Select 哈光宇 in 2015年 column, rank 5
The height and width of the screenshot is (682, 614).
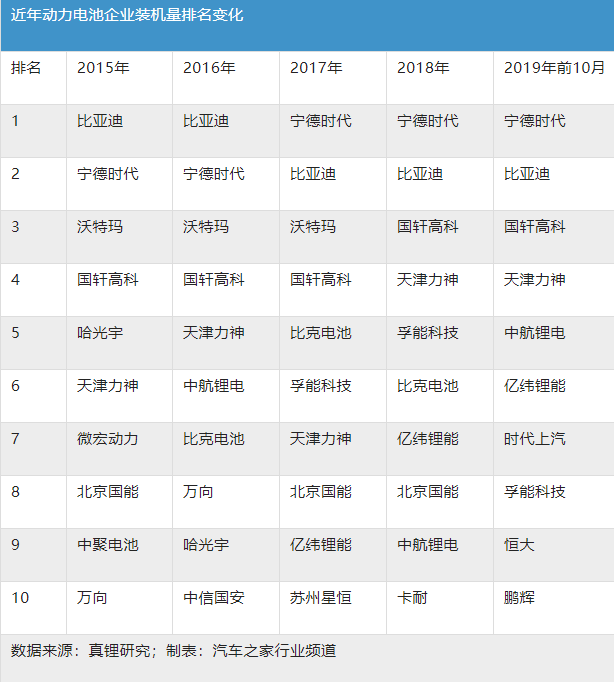[100, 333]
